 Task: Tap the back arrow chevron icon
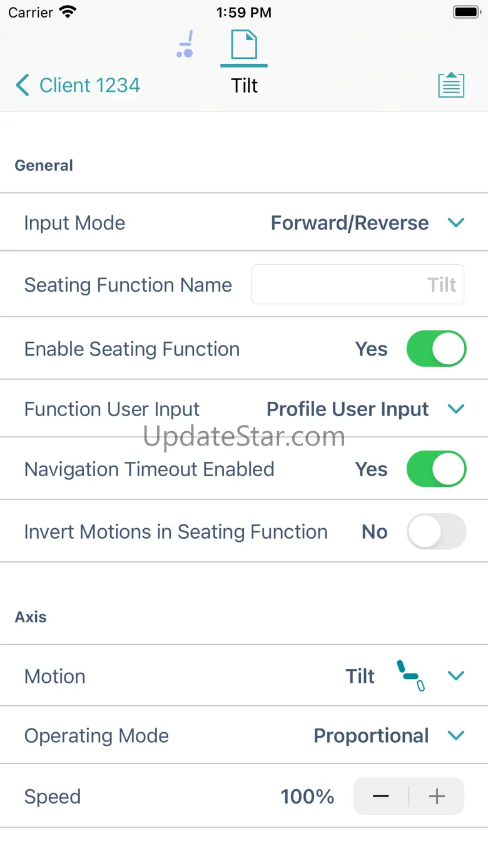tap(23, 85)
